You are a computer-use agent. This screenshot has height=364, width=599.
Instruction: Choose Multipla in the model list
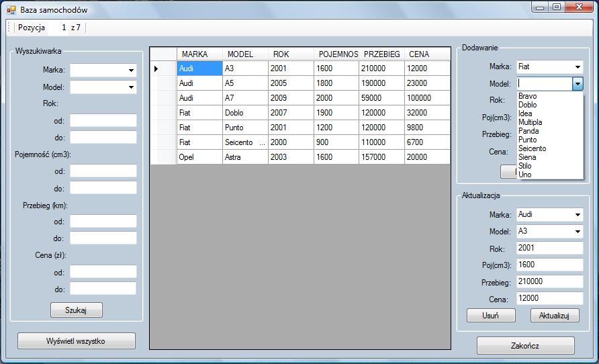click(x=550, y=122)
